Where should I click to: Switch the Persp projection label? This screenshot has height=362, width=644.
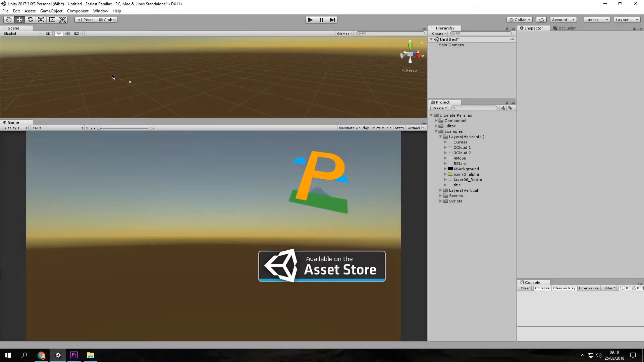[409, 70]
